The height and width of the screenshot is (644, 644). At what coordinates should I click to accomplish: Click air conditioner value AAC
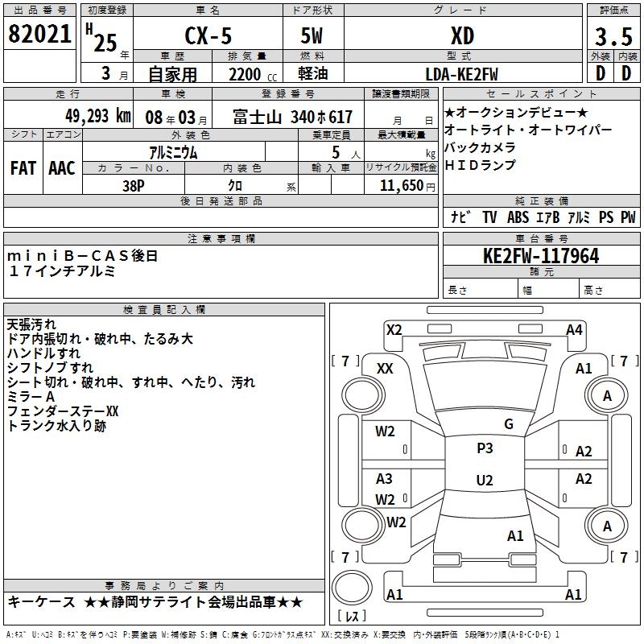point(62,168)
